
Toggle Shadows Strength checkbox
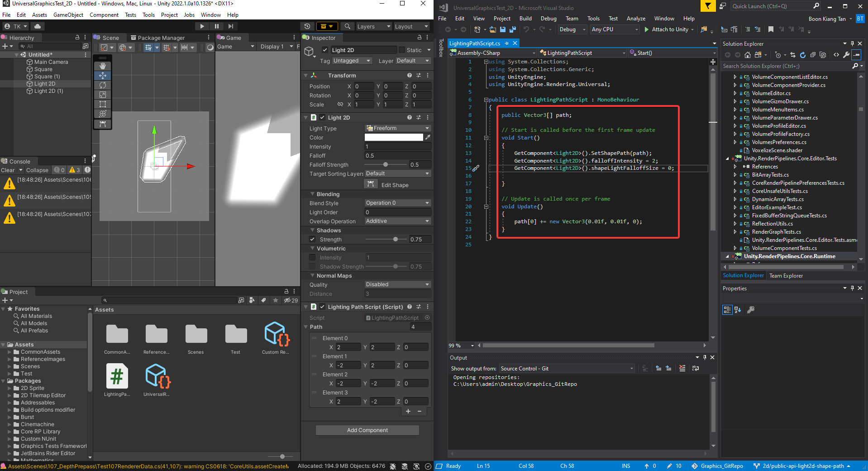point(312,239)
